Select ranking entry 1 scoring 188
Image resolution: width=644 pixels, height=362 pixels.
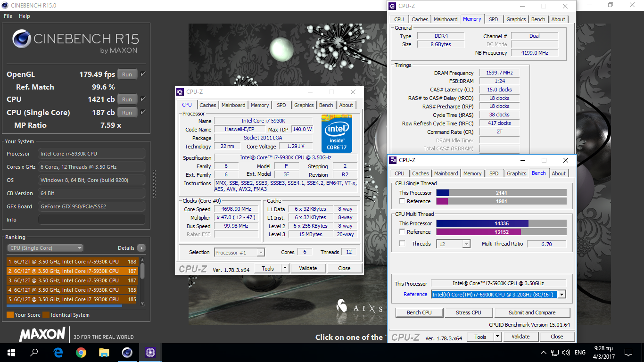(x=72, y=262)
